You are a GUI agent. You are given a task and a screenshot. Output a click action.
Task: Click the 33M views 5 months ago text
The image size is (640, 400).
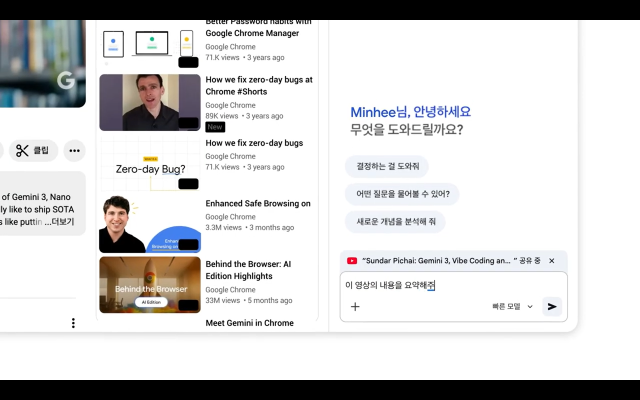tap(249, 300)
